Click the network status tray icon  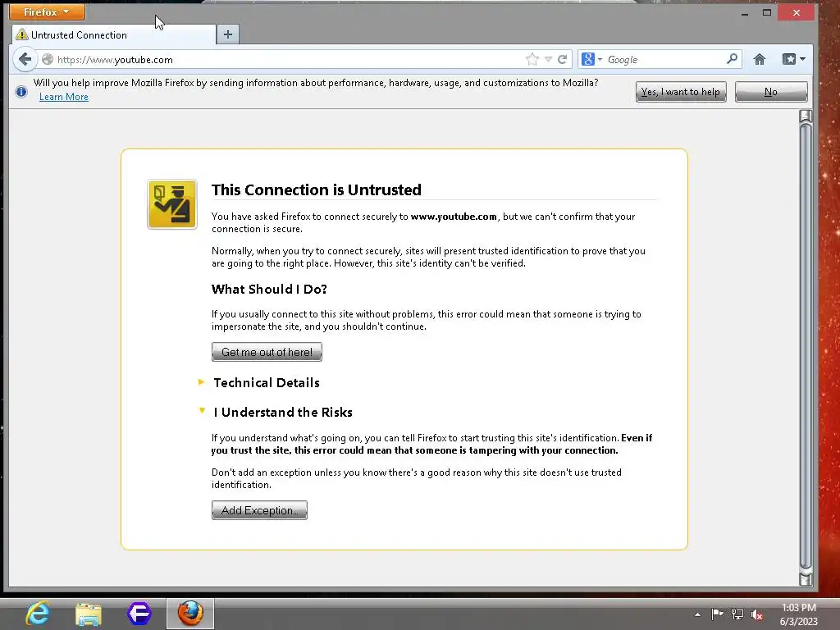click(737, 614)
